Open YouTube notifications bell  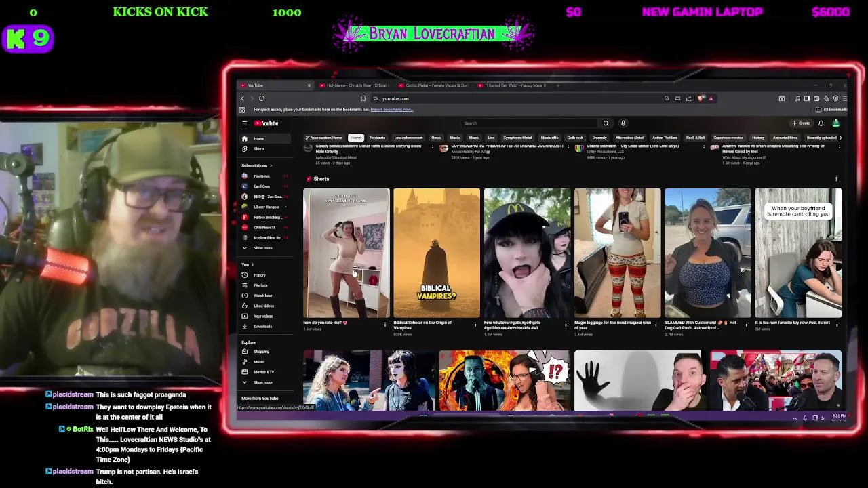[821, 123]
